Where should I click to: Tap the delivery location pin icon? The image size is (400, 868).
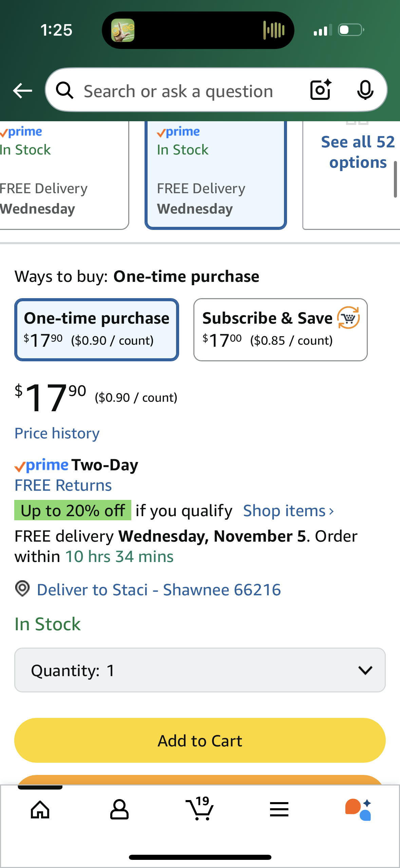22,589
